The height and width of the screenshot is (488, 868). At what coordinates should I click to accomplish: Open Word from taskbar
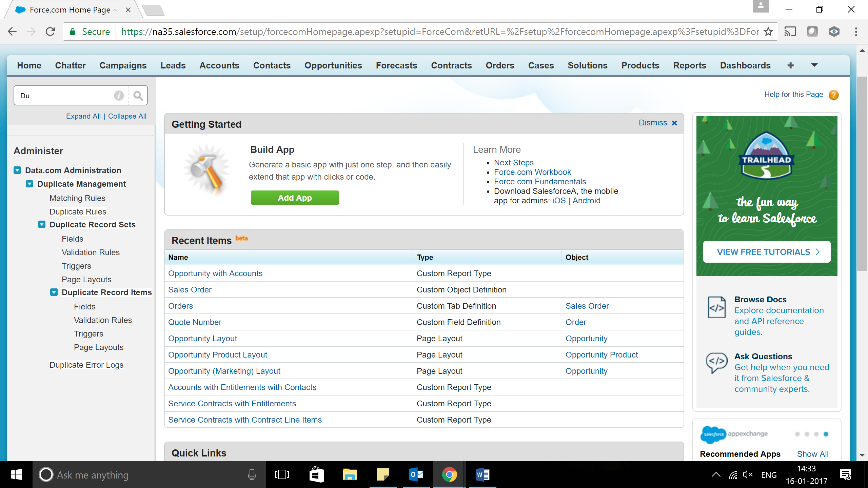[x=482, y=475]
